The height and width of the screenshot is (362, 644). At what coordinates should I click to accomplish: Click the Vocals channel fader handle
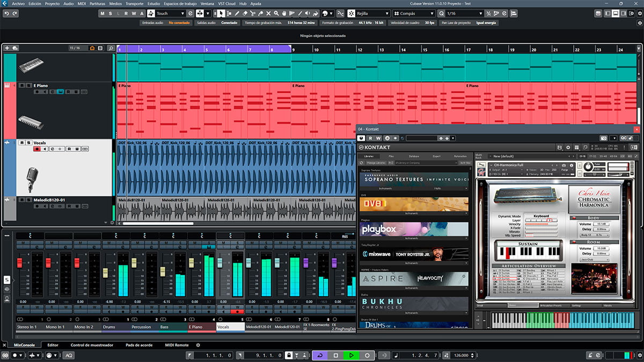(219, 262)
